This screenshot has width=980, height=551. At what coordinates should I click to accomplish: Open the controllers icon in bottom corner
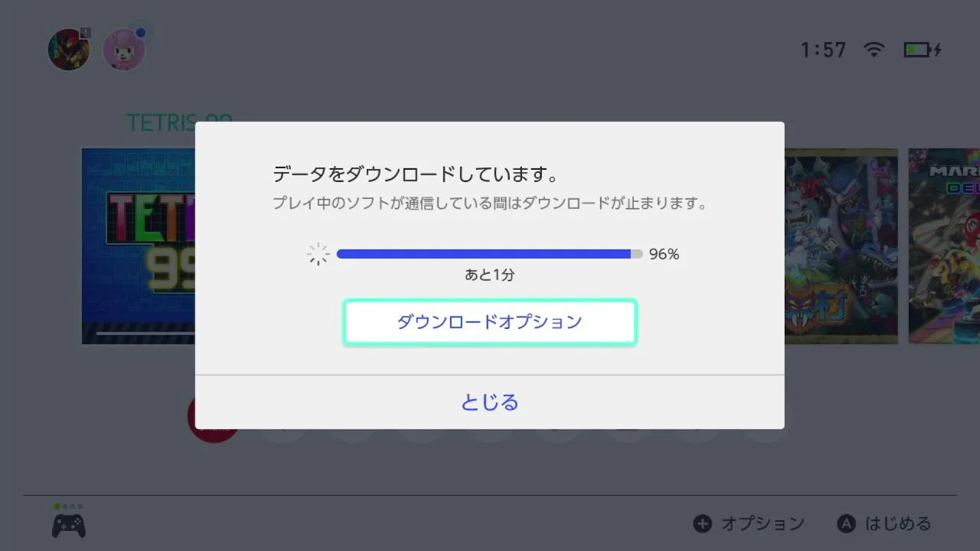(x=68, y=525)
